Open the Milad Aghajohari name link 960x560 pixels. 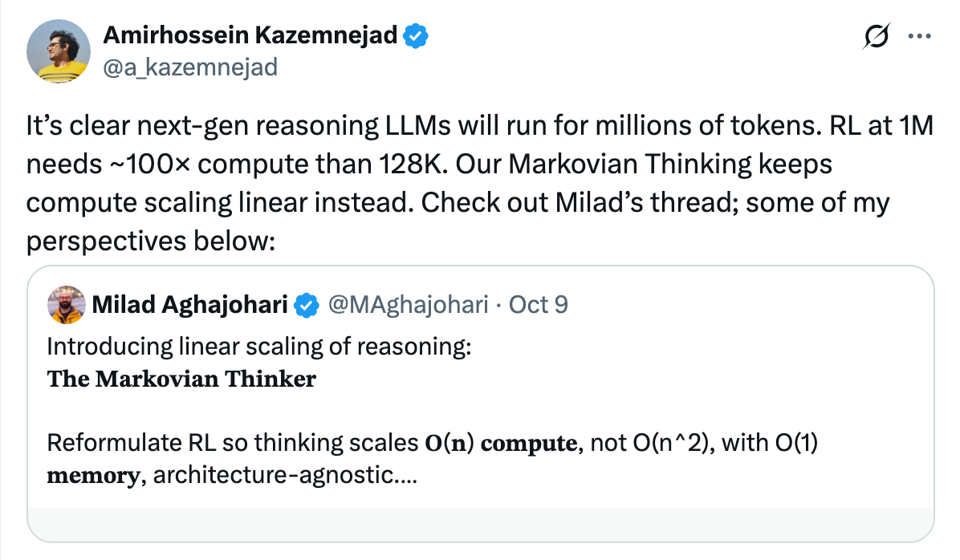pos(191,305)
